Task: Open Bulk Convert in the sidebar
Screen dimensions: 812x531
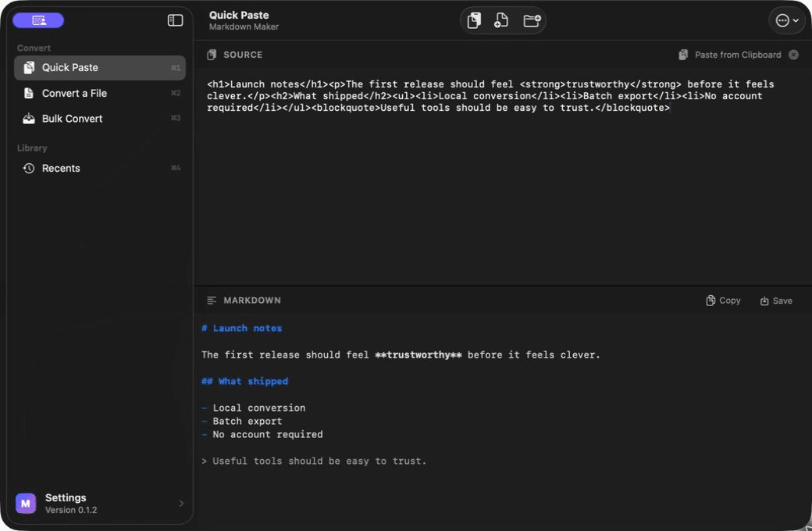Action: 99,119
